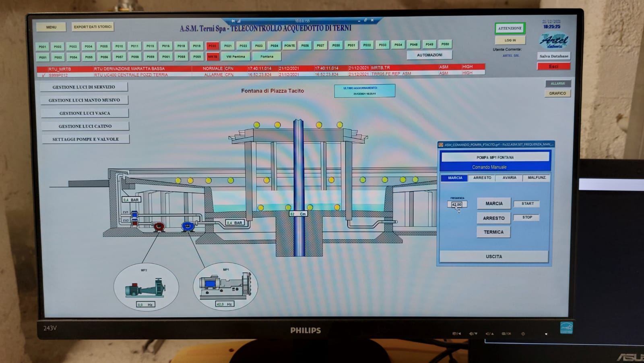Open the red alarmed station P020
This screenshot has width=644, height=363.
tap(212, 46)
